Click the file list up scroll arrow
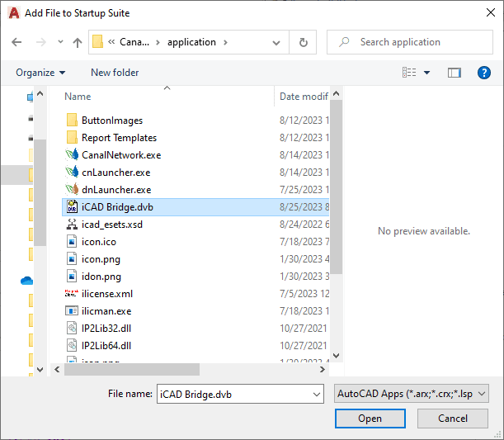 (x=337, y=93)
